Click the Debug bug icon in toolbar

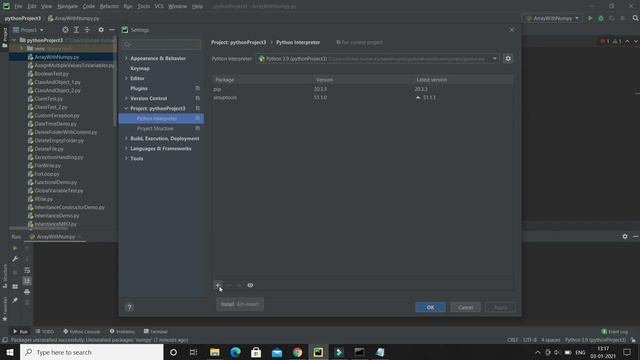[x=601, y=18]
